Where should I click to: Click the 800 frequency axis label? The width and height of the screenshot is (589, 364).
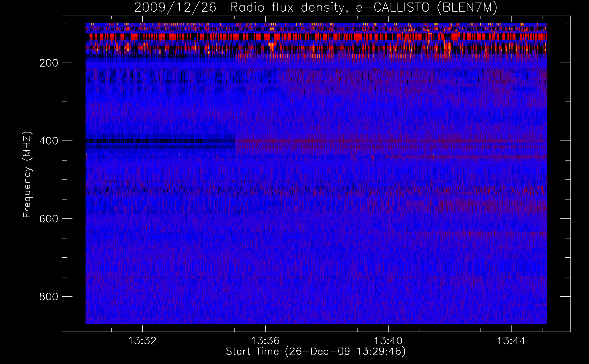49,297
